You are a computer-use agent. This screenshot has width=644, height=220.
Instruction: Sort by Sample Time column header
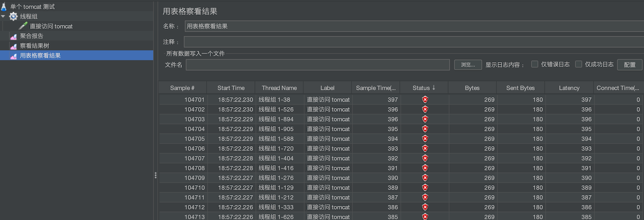click(375, 88)
